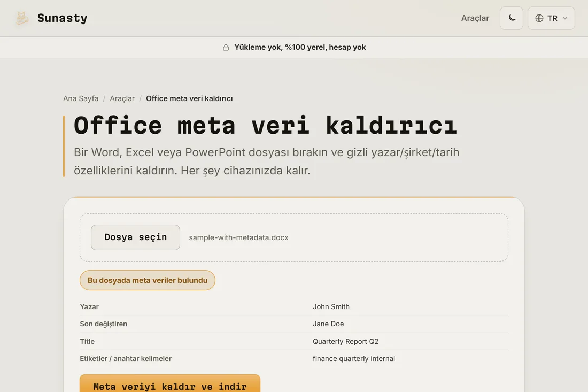This screenshot has height=392, width=588.
Task: Click the Bu dosyada meta veriler bulundu badge
Action: pyautogui.click(x=148, y=280)
